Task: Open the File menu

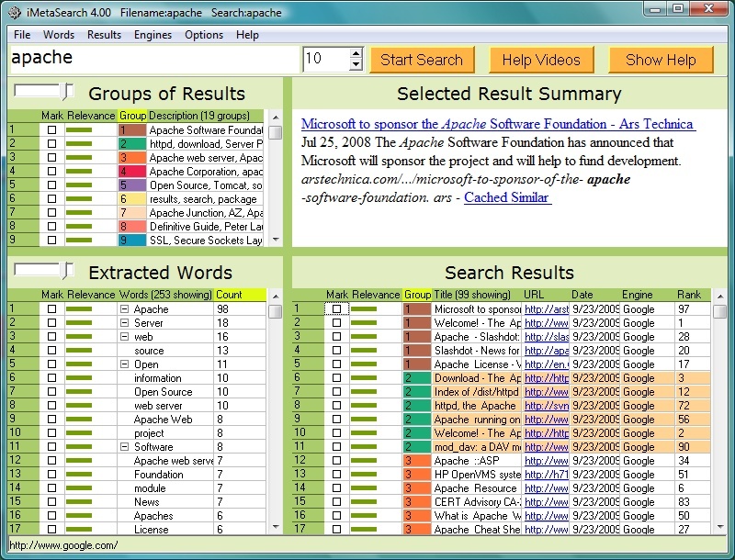Action: pyautogui.click(x=22, y=35)
